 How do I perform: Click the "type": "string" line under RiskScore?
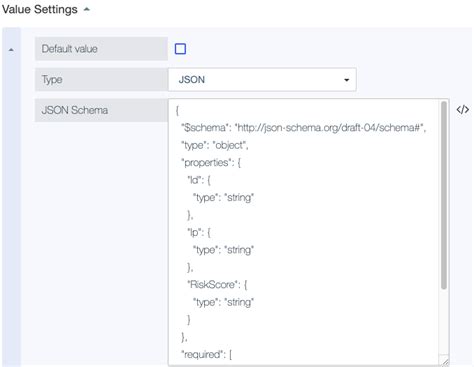click(223, 302)
